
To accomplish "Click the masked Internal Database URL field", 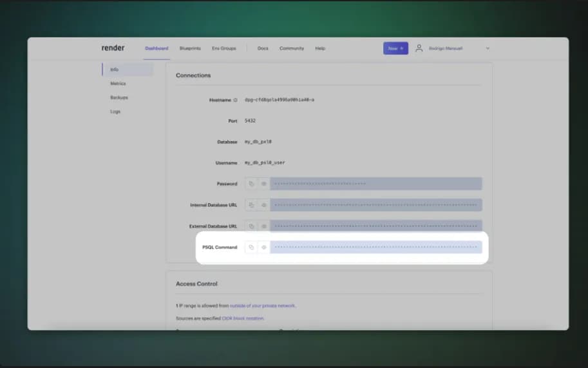I will [376, 205].
